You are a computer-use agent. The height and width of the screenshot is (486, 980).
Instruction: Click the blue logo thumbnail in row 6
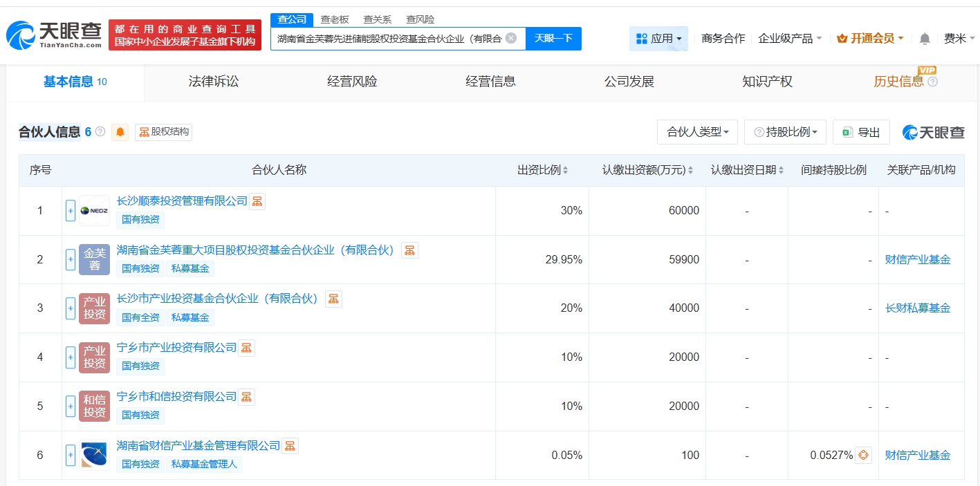[x=95, y=456]
